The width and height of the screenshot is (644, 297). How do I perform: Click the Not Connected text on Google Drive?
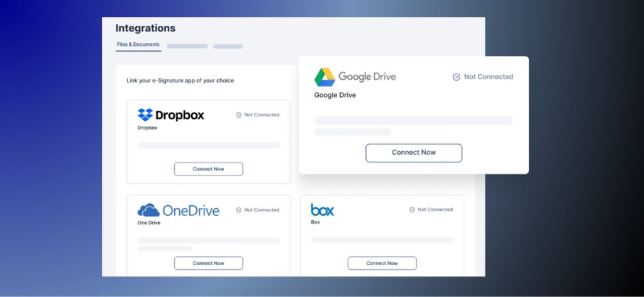coord(488,77)
